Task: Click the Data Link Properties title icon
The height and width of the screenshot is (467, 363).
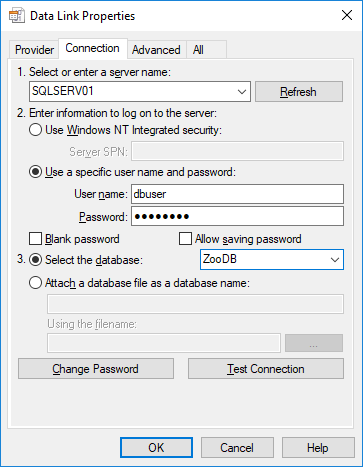Action: (x=16, y=16)
